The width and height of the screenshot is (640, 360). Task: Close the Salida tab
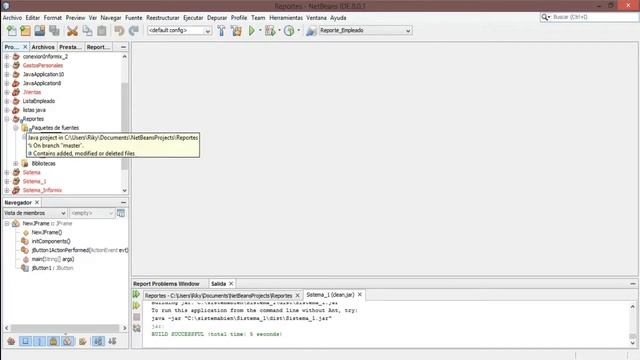pos(231,284)
